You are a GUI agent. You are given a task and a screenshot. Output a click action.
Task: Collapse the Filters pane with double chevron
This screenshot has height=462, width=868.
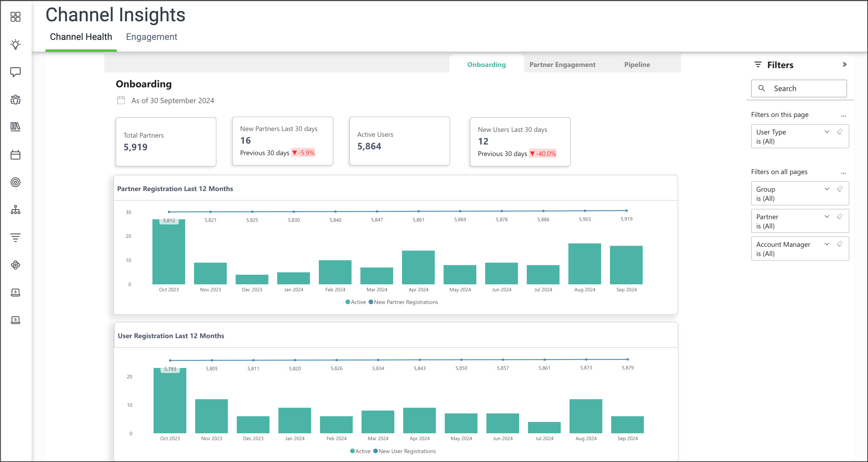coord(844,64)
